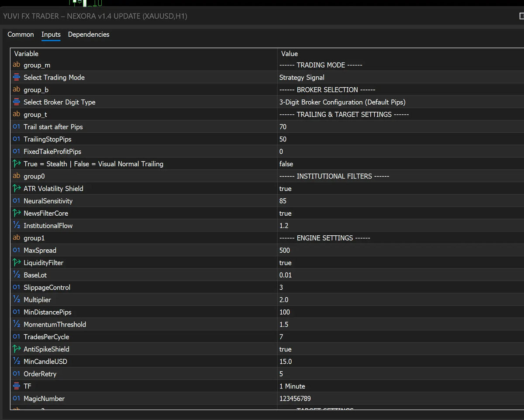Open the Dependencies tab
Image resolution: width=524 pixels, height=420 pixels.
(x=89, y=34)
